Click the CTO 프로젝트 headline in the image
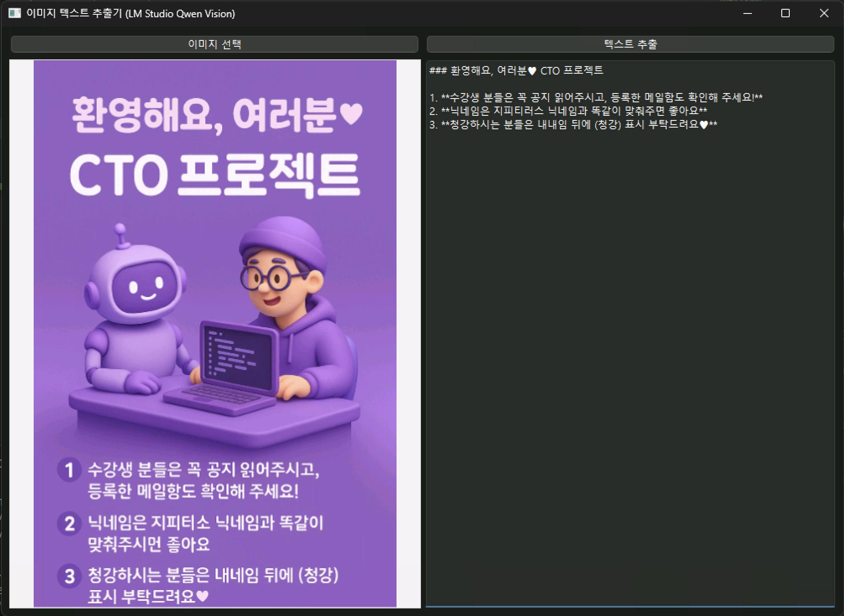Screen dimensions: 844x616 (215, 175)
